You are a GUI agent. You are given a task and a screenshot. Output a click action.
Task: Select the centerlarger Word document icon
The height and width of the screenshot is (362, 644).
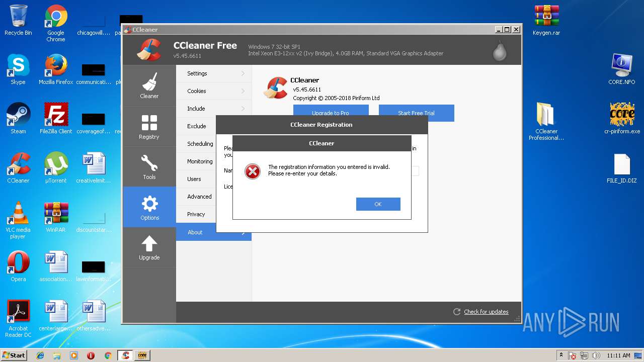tap(56, 316)
